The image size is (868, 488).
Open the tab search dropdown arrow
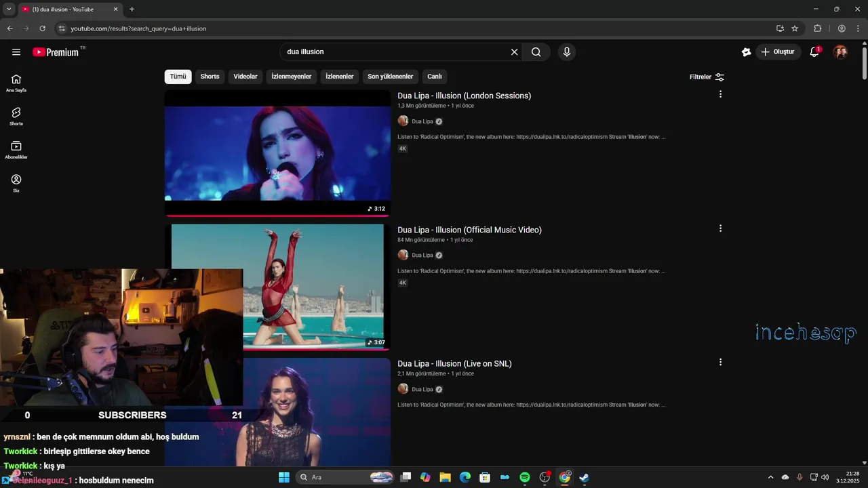click(9, 9)
